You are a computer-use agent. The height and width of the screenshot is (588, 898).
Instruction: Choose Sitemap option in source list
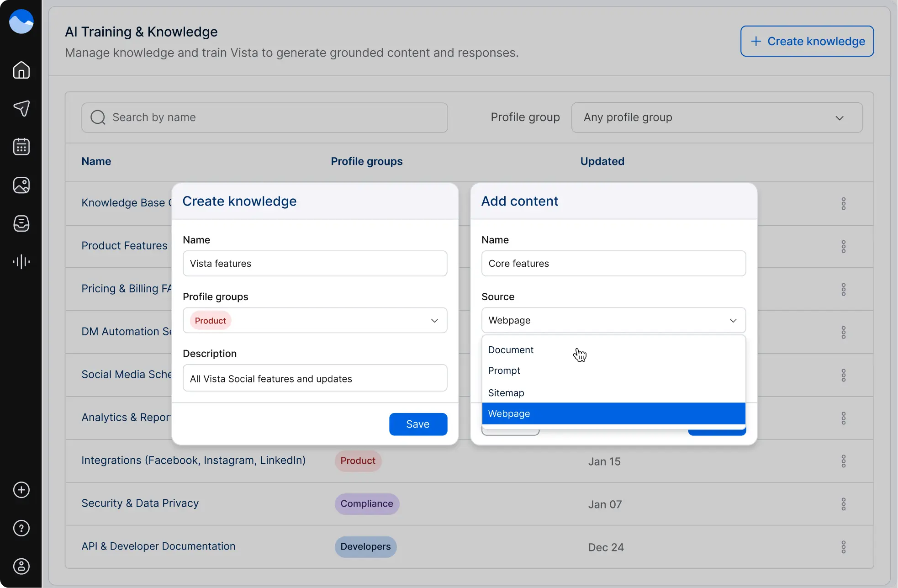(506, 393)
